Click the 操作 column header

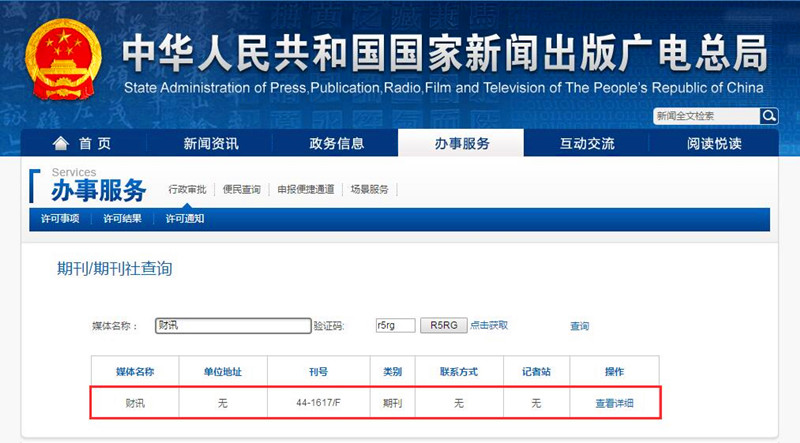tap(614, 372)
